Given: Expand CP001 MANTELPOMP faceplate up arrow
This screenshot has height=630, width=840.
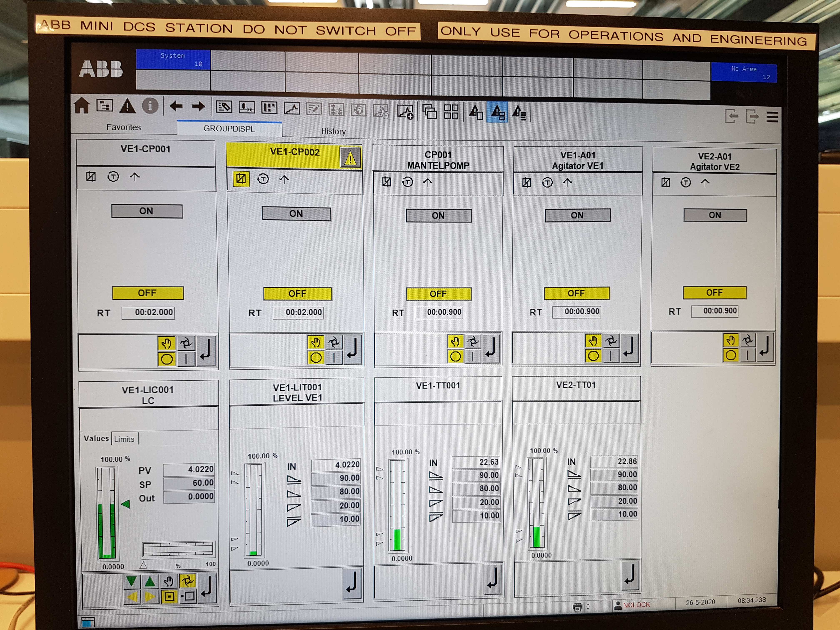Looking at the screenshot, I should 428,182.
